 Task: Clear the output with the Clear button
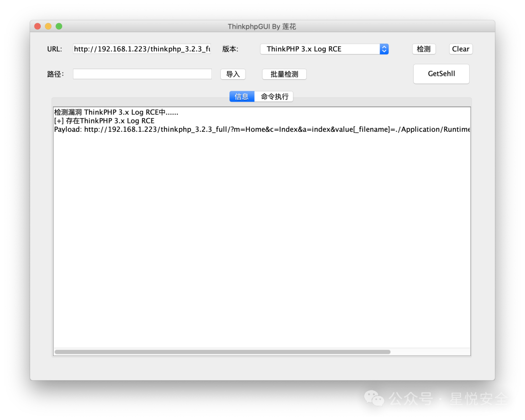pos(460,49)
